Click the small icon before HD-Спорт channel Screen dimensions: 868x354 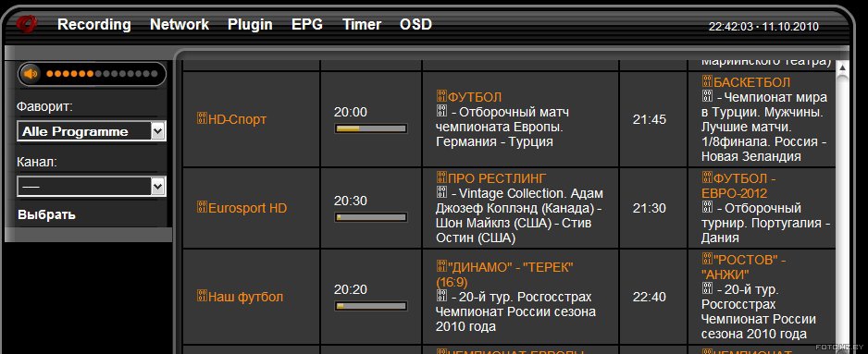[202, 118]
